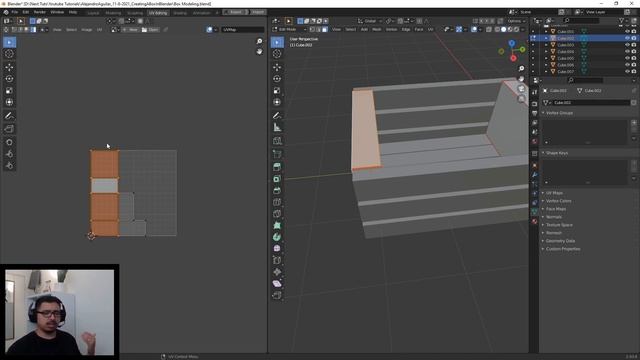Select the Annotate tool in 3D viewport toolbar
This screenshot has height=360, width=640.
pos(277,116)
